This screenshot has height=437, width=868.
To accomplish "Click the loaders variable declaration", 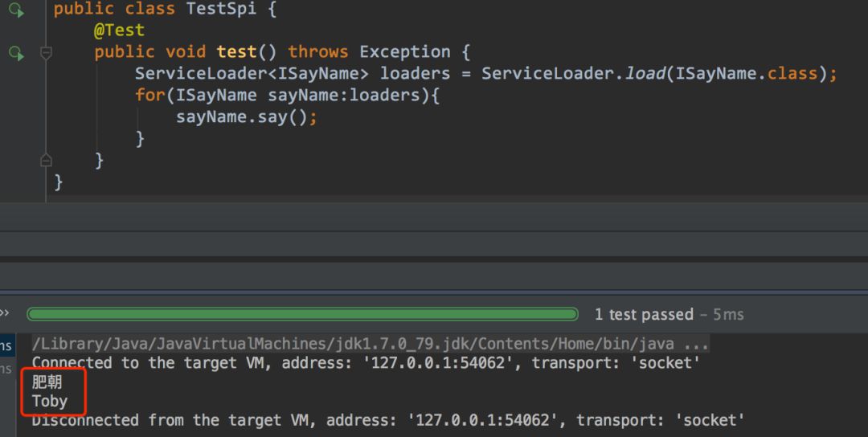I will tap(415, 73).
